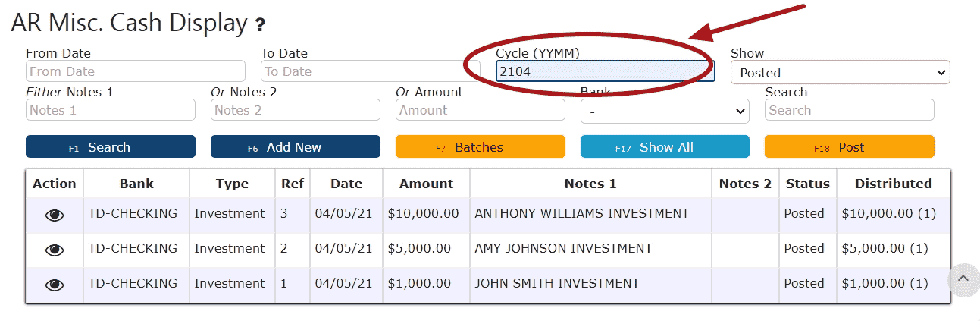Open Batches with the F7 button
The height and width of the screenshot is (321, 980).
click(481, 147)
